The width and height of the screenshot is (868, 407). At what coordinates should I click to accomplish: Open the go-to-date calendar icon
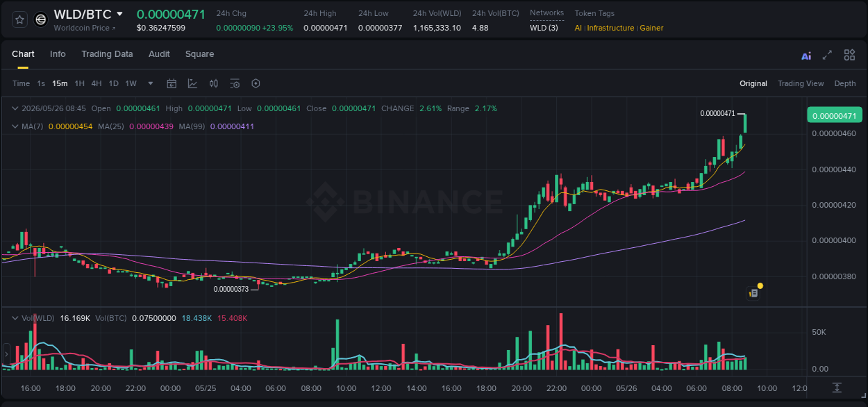click(x=172, y=83)
